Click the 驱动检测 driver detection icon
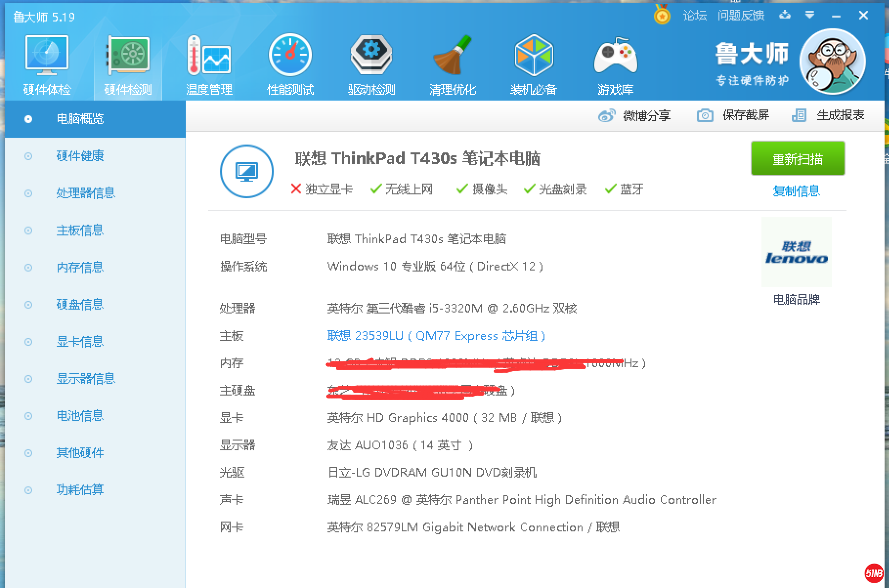 point(371,56)
